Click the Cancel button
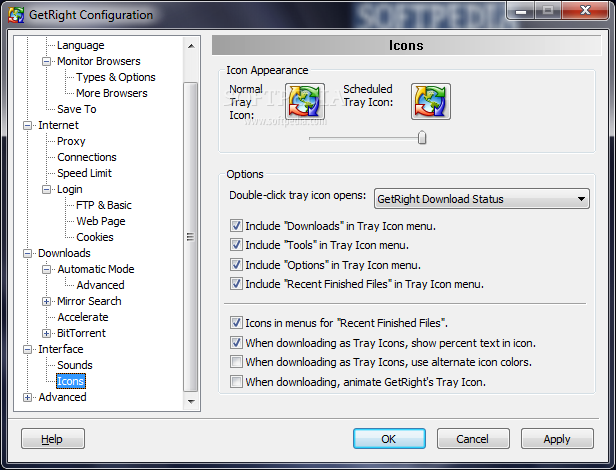The image size is (616, 470). pyautogui.click(x=473, y=439)
